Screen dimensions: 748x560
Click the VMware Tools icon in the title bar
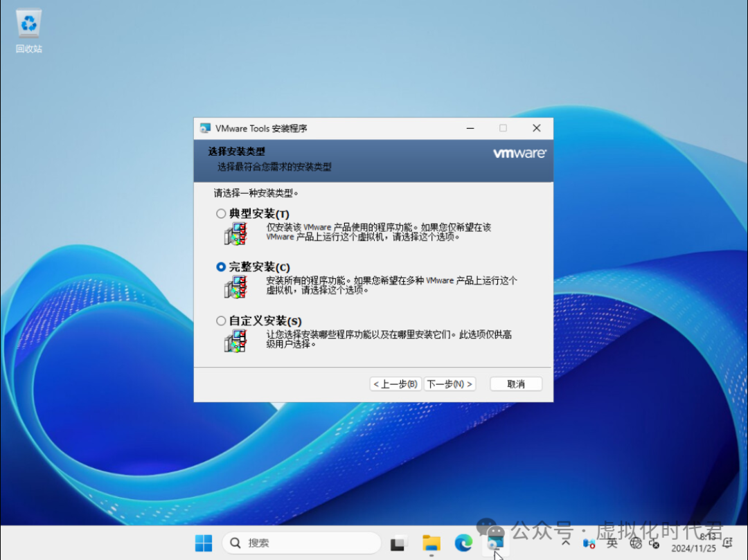(204, 128)
